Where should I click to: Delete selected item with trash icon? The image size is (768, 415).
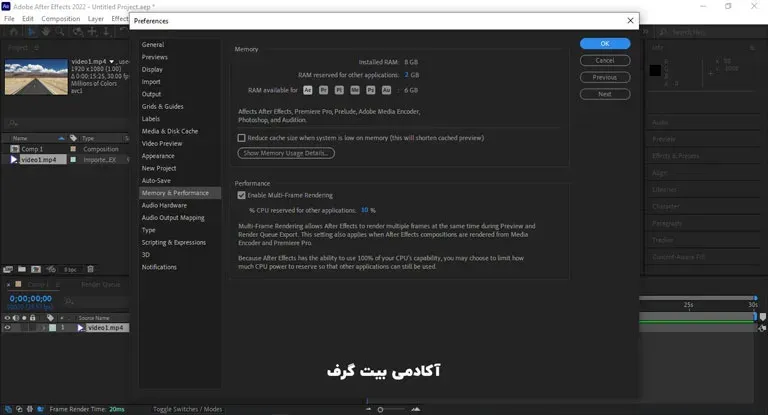(90, 269)
